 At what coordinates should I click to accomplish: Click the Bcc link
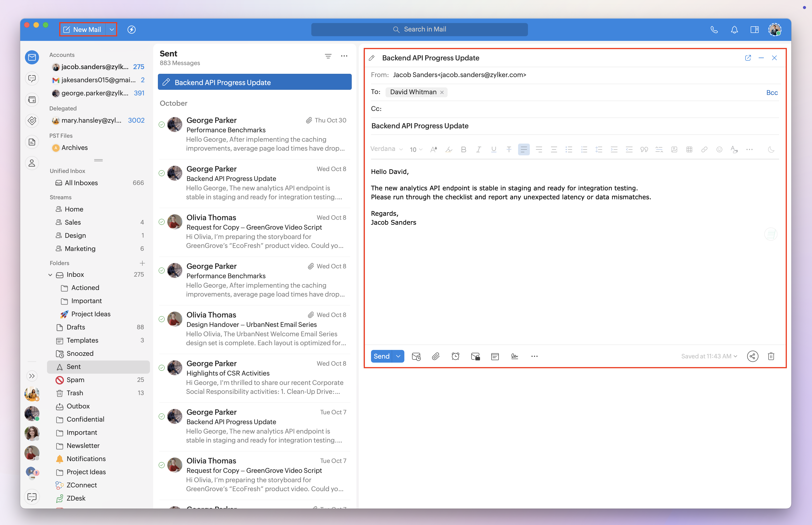[772, 93]
